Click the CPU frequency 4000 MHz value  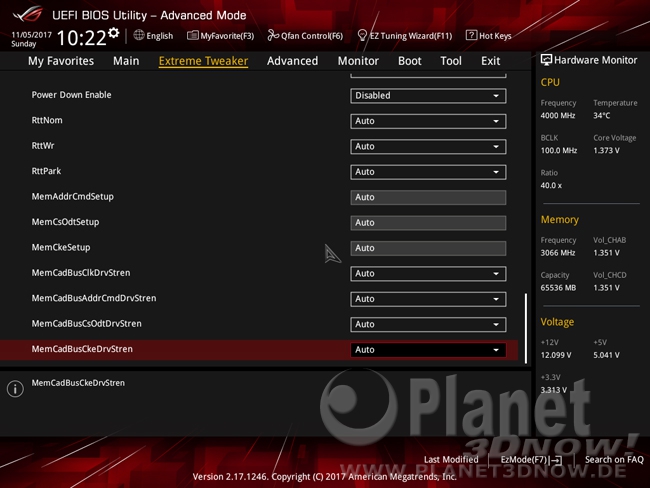tap(558, 116)
